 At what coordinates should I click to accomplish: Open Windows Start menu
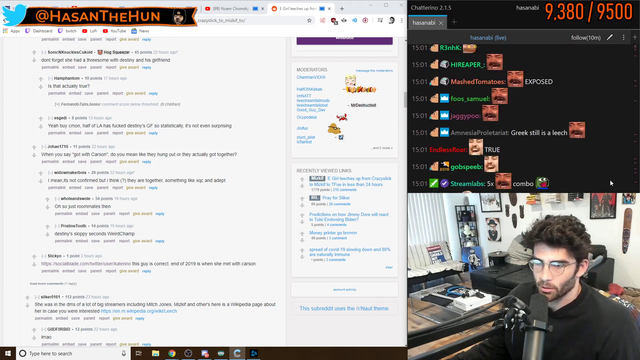(x=8, y=353)
